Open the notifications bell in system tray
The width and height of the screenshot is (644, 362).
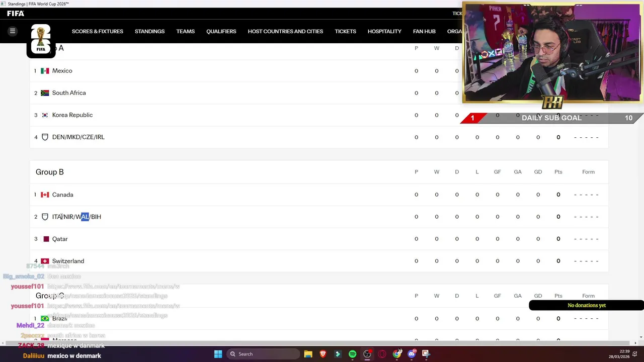[x=634, y=354]
